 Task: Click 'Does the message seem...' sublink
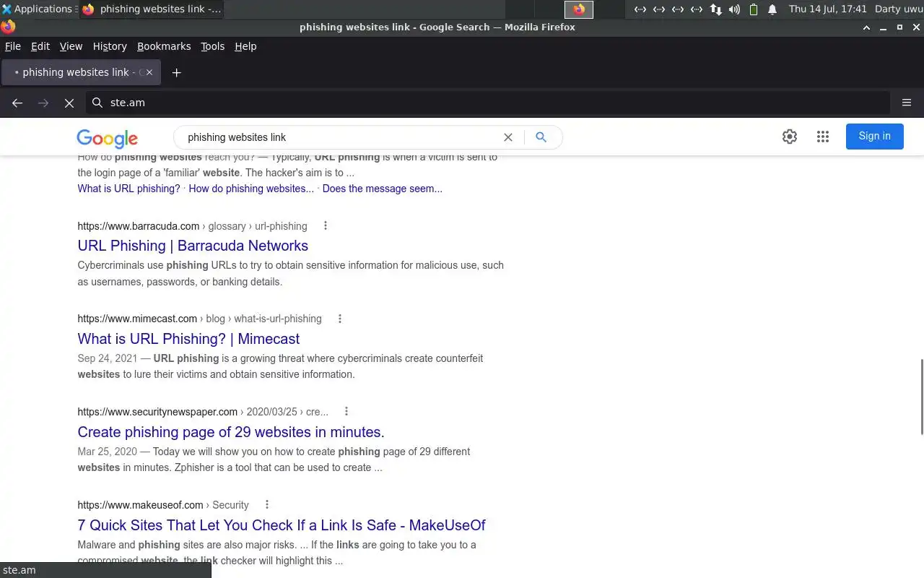[x=383, y=189]
